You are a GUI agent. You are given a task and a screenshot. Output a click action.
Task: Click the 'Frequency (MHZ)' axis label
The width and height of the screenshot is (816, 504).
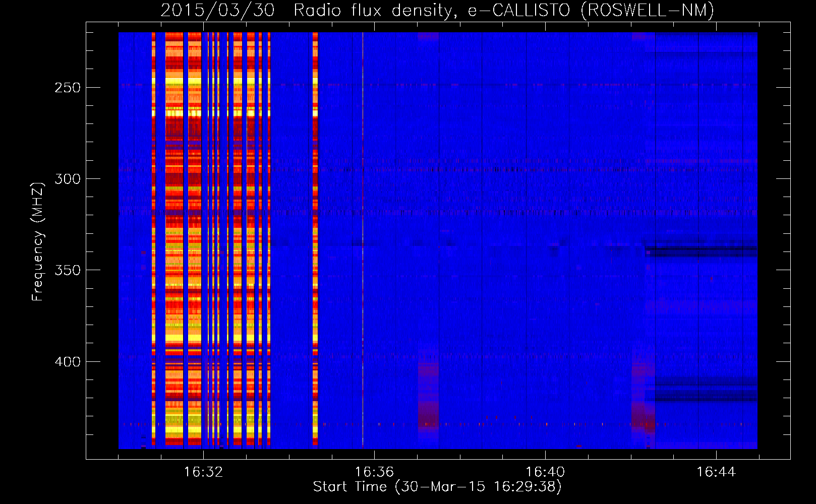pos(38,241)
